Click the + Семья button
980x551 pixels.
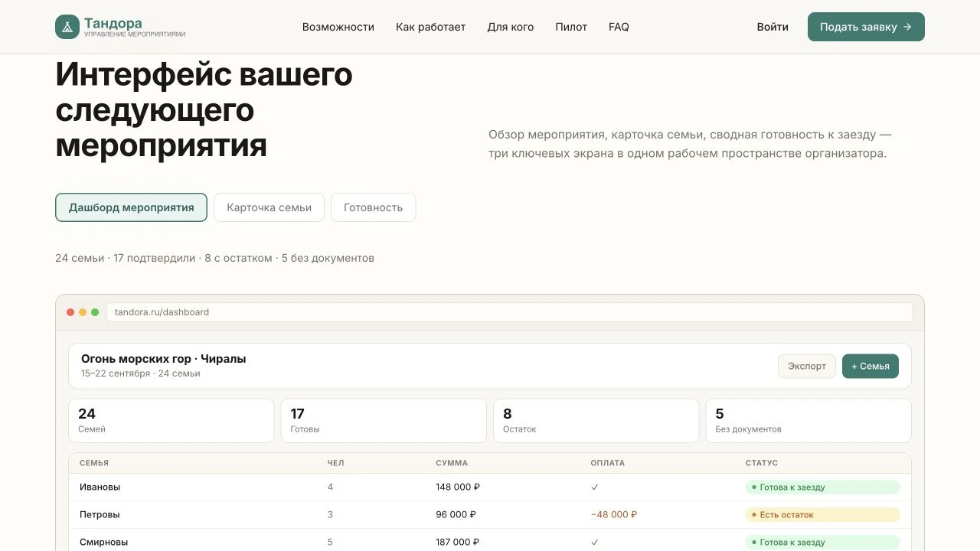click(x=871, y=366)
